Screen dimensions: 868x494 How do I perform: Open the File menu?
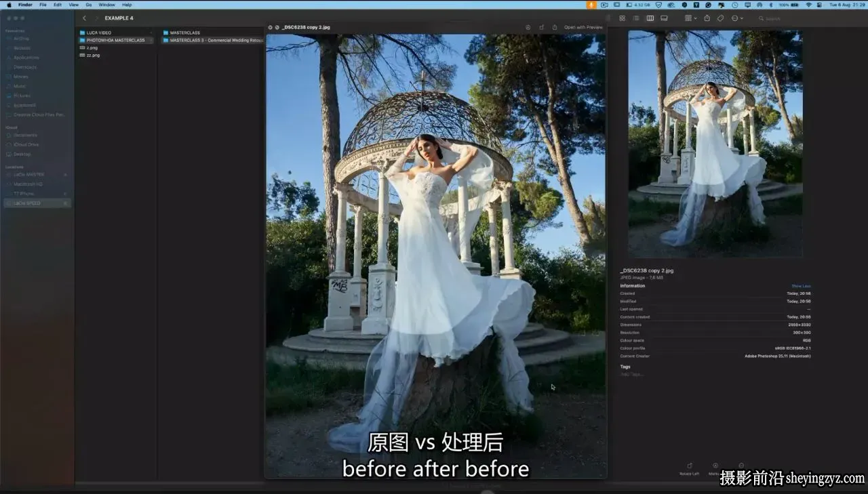point(43,5)
